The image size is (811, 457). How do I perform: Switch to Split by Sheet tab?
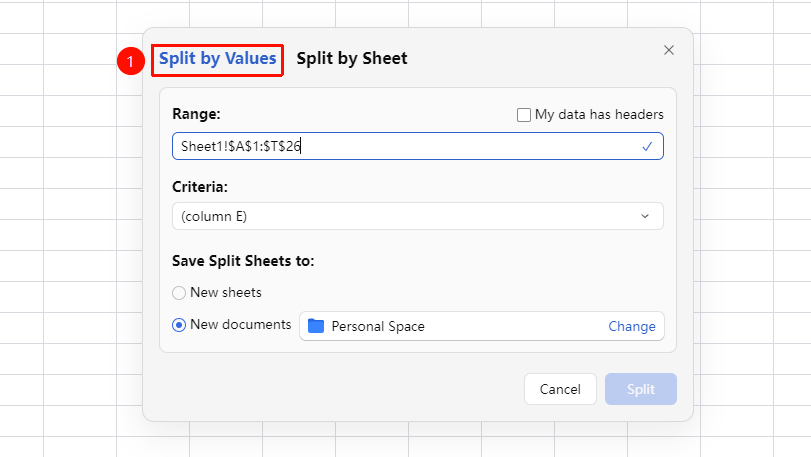pyautogui.click(x=352, y=58)
